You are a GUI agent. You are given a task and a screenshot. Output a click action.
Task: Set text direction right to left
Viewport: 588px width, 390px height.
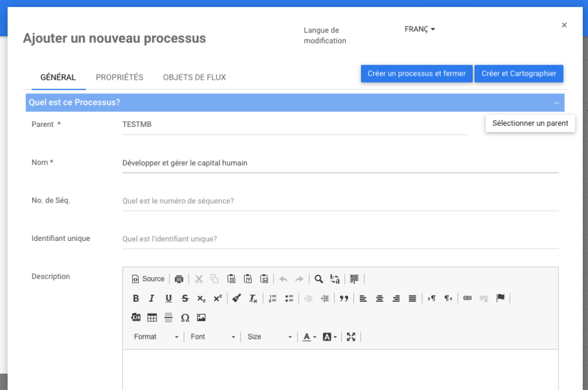(x=448, y=298)
